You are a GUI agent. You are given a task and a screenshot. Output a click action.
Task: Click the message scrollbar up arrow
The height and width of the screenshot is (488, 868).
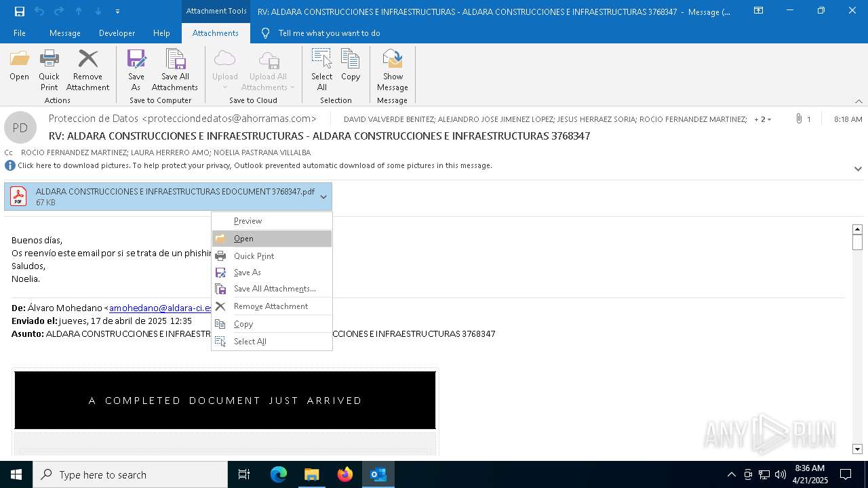pos(857,229)
